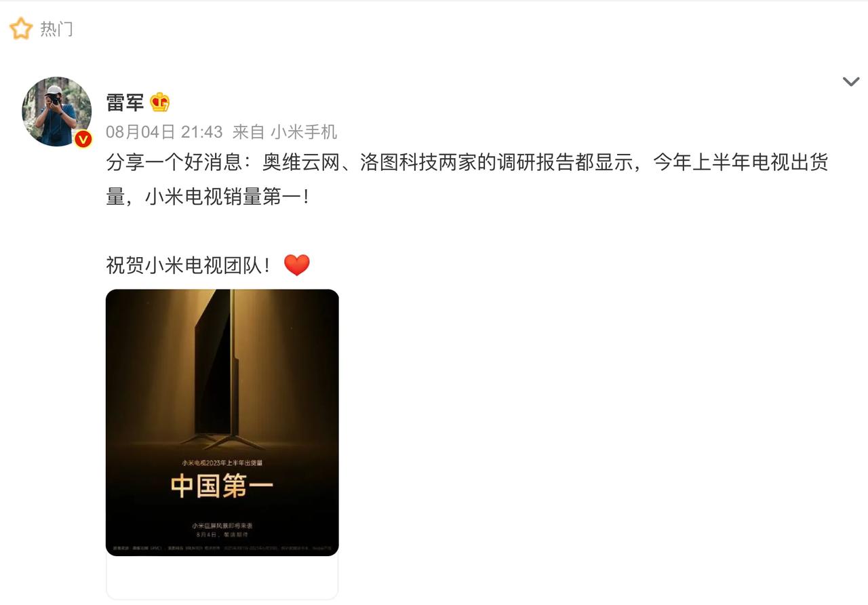Screen dimensions: 868x605
Task: Open 雷军's profile avatar photo
Action: [x=57, y=111]
